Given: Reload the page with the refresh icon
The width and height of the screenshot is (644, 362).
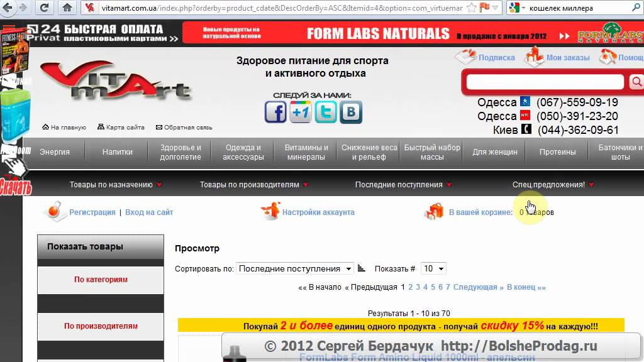Looking at the screenshot, I should pyautogui.click(x=44, y=8).
